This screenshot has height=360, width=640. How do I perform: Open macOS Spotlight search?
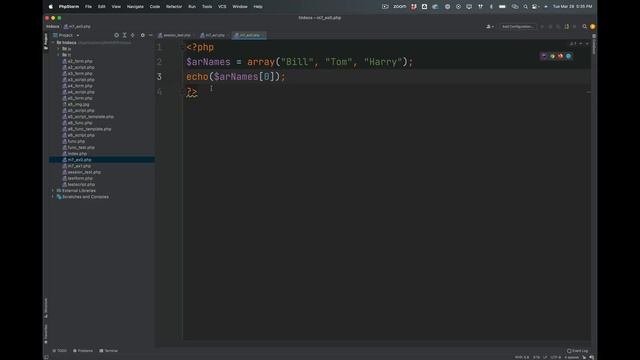point(525,7)
